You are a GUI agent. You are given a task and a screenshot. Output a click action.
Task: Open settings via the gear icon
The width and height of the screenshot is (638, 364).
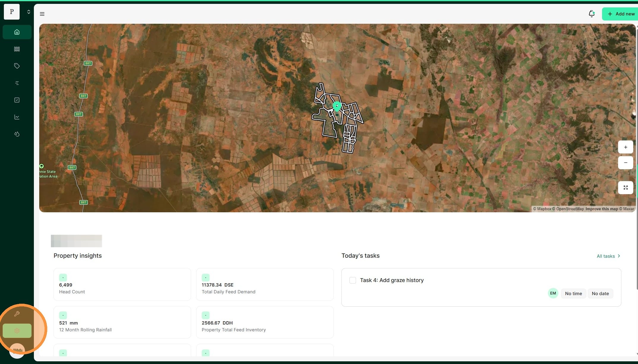(17, 331)
